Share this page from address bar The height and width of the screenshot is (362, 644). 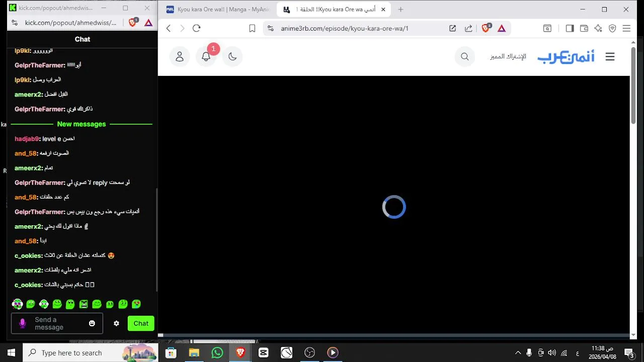coord(468,29)
